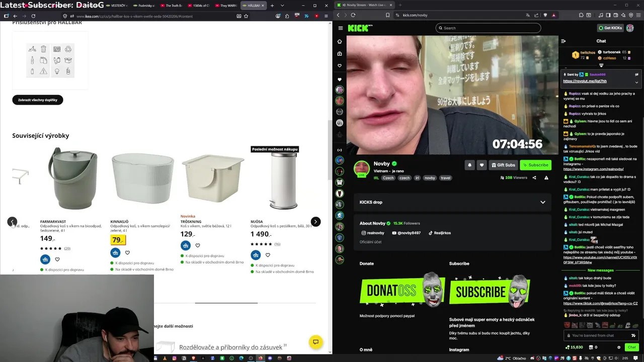Click the green Subscribe button
This screenshot has width=644, height=362.
(x=535, y=165)
